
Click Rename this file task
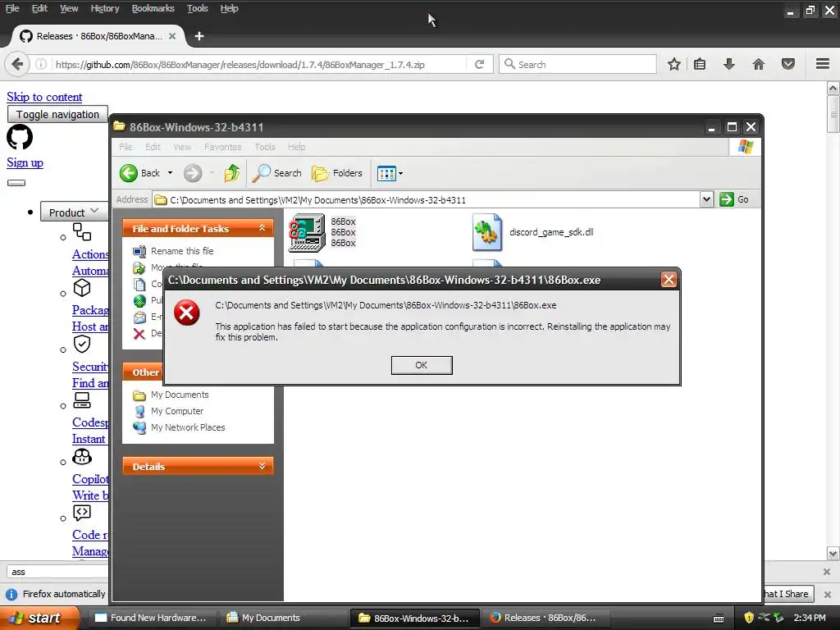point(182,251)
